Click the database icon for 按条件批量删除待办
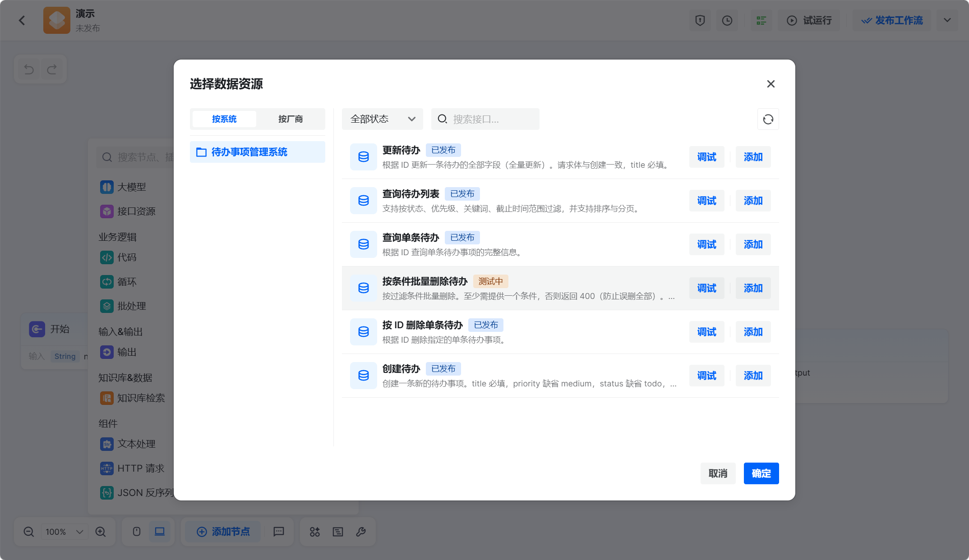The image size is (969, 560). click(363, 288)
